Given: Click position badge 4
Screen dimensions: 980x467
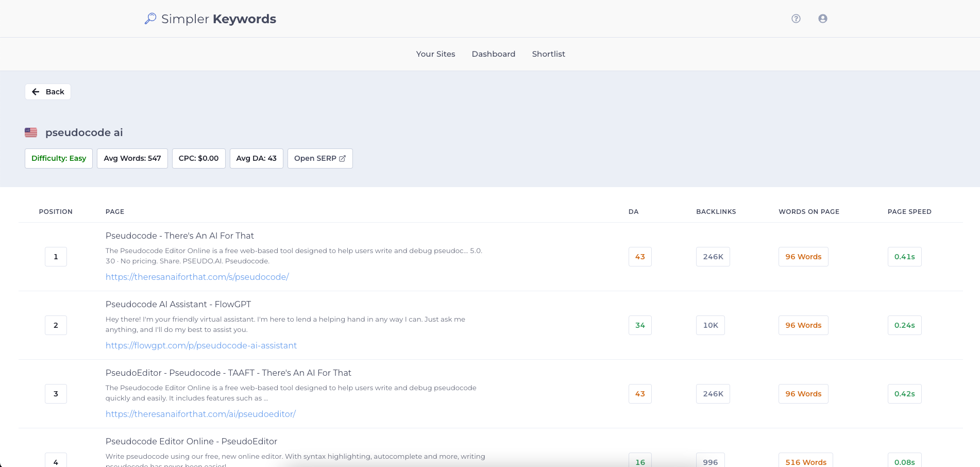Looking at the screenshot, I should 56,460.
